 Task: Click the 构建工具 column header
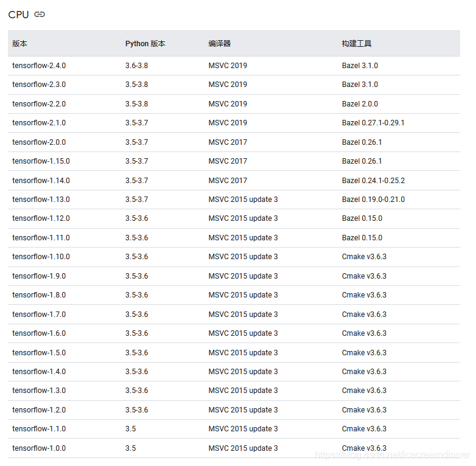coord(357,44)
